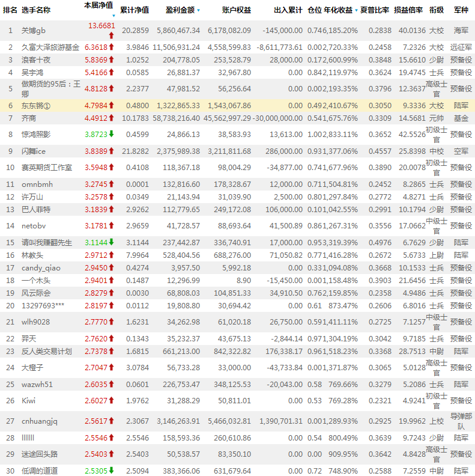
Task: Sort by the 出入累计 column header
Action: coord(288,10)
